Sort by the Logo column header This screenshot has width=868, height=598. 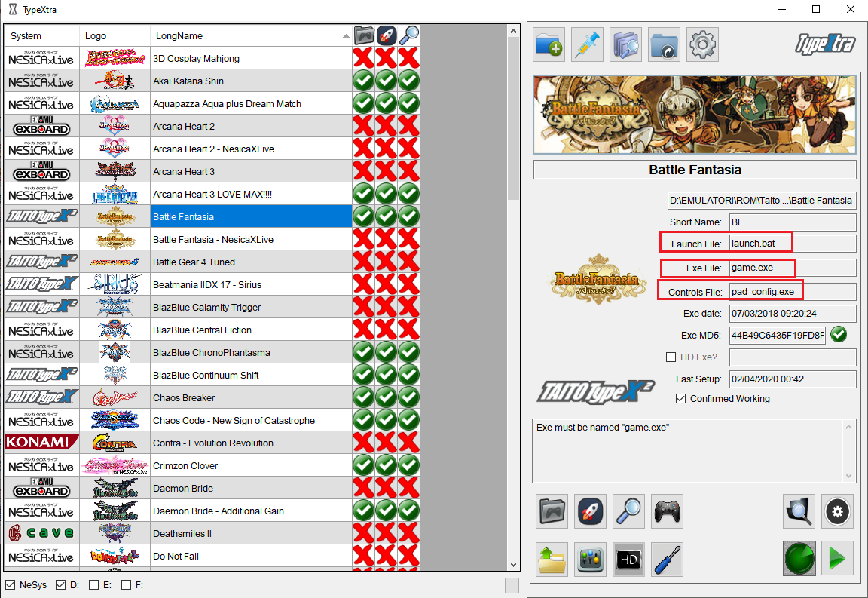click(115, 36)
